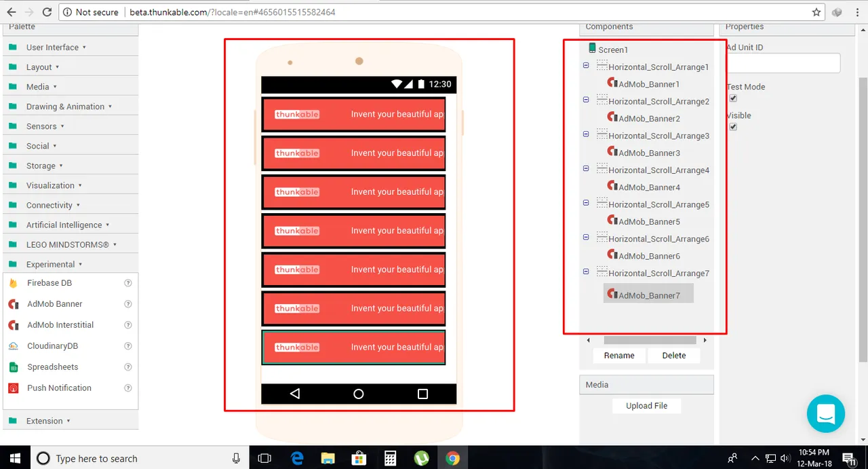Open the chat support bubble

pyautogui.click(x=826, y=413)
